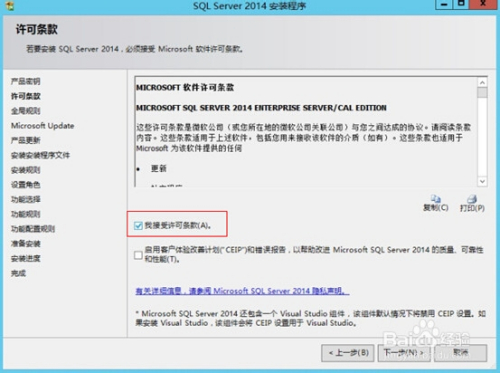
Task: Open the SQL Server 2014 privacy statement link
Action: 242,291
